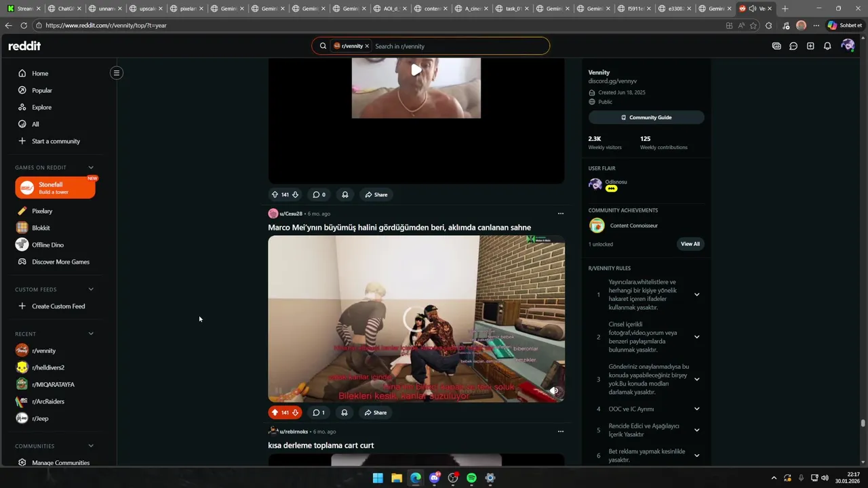The height and width of the screenshot is (488, 868).
Task: Open comments on the post with 1 comment
Action: [319, 412]
